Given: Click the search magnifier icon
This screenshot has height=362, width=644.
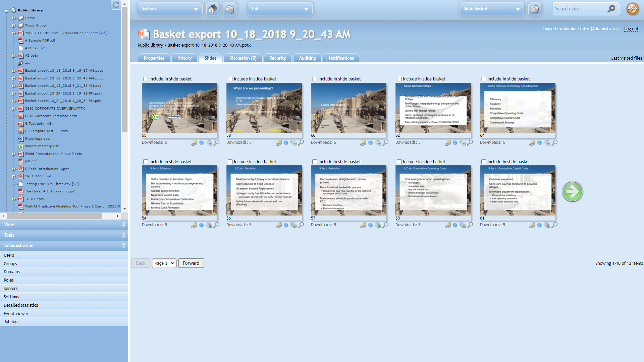Looking at the screenshot, I should click(611, 9).
